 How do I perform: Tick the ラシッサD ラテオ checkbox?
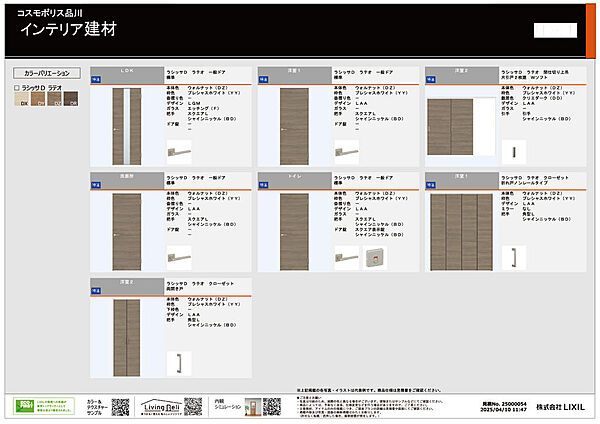[x=16, y=88]
